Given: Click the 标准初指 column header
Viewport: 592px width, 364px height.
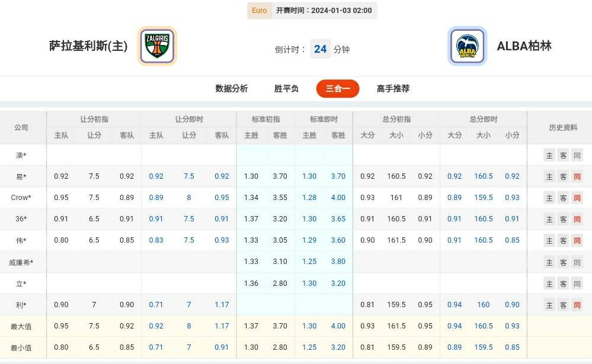Looking at the screenshot, I should (266, 119).
